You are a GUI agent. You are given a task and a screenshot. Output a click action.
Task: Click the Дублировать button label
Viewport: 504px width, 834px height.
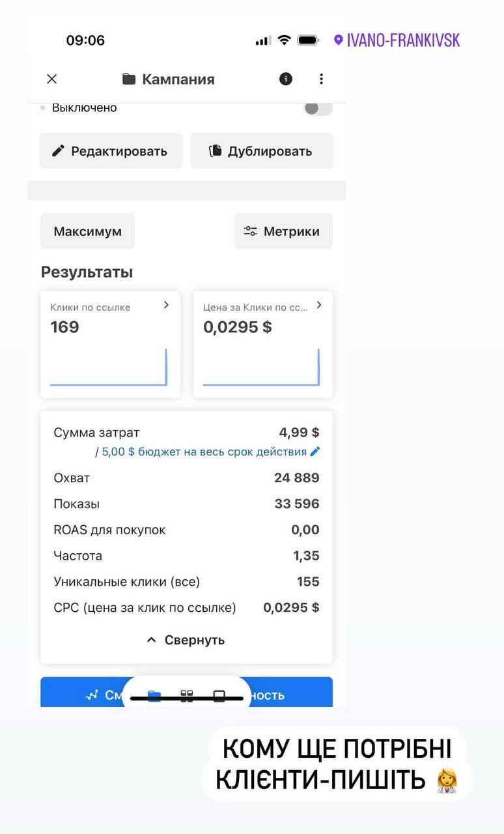pos(270,151)
